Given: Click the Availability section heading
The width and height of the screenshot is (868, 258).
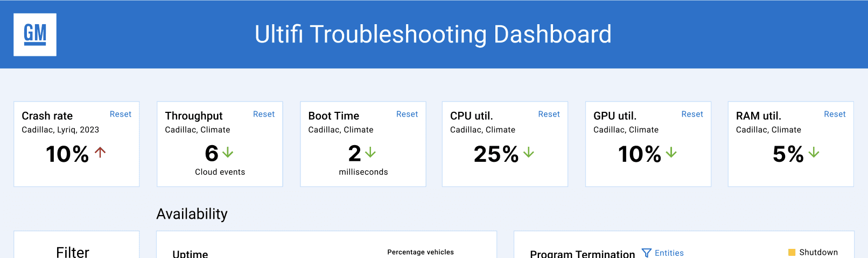Looking at the screenshot, I should 192,214.
